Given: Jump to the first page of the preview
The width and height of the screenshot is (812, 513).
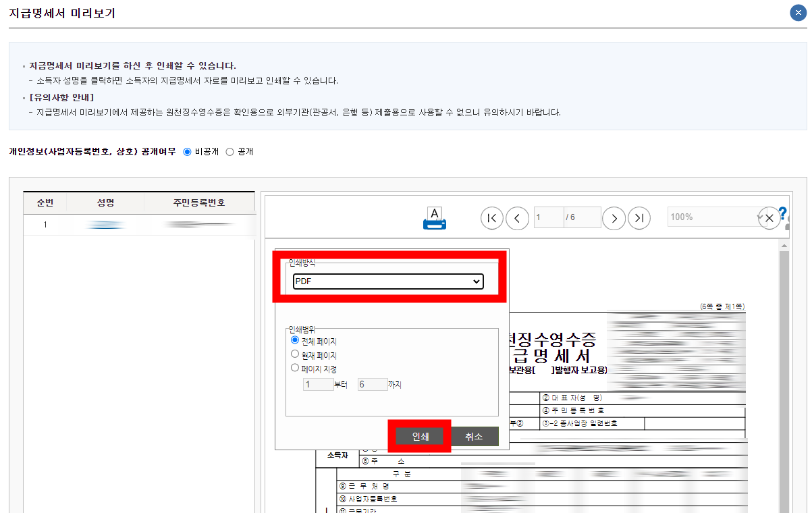Looking at the screenshot, I should [x=491, y=217].
